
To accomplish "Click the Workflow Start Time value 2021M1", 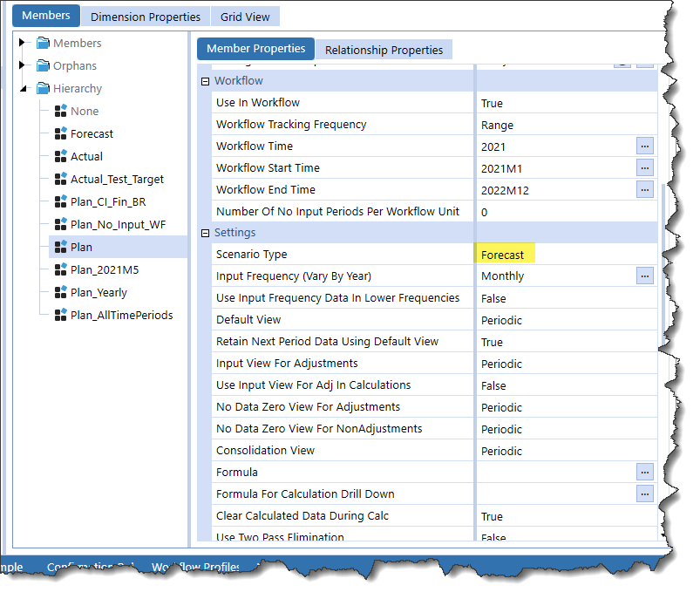I will [x=501, y=169].
